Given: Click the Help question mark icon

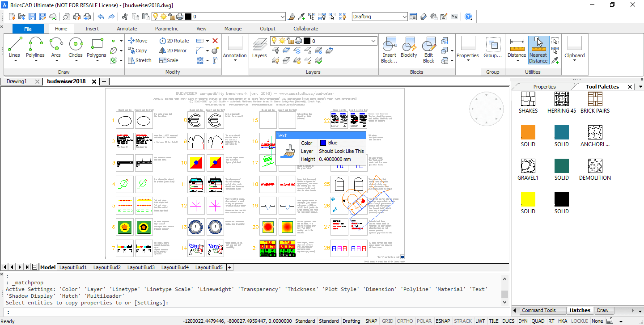Looking at the screenshot, I should (x=468, y=17).
